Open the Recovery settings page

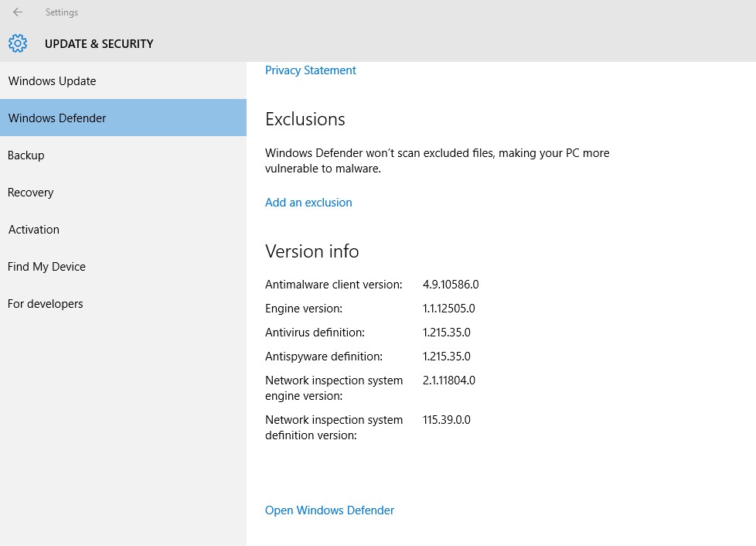tap(30, 192)
